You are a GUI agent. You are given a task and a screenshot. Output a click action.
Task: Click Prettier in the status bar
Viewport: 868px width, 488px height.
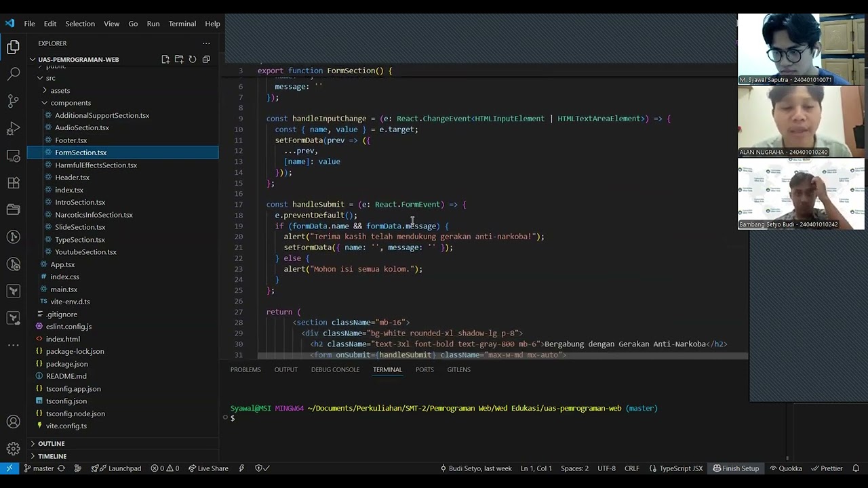tap(827, 468)
